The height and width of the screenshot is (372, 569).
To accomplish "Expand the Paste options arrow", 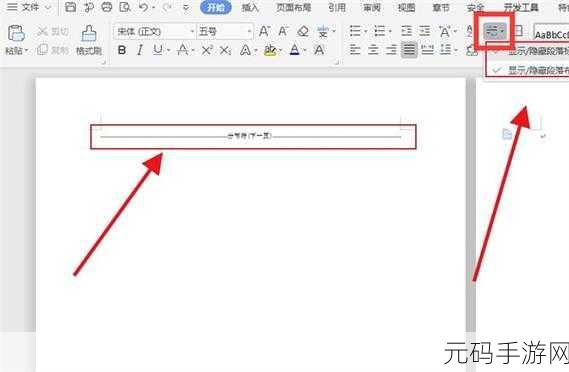I will (26, 50).
